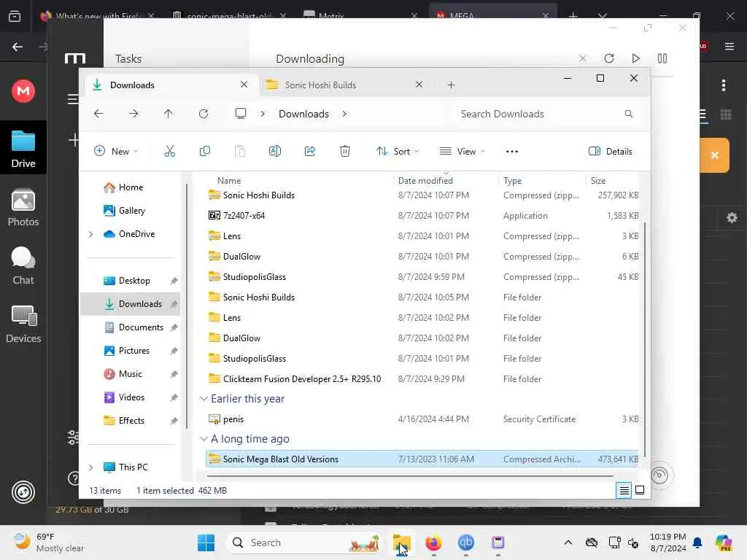Click the This PC monitor breadcrumb icon
Screen dimensions: 747x560
(x=241, y=113)
